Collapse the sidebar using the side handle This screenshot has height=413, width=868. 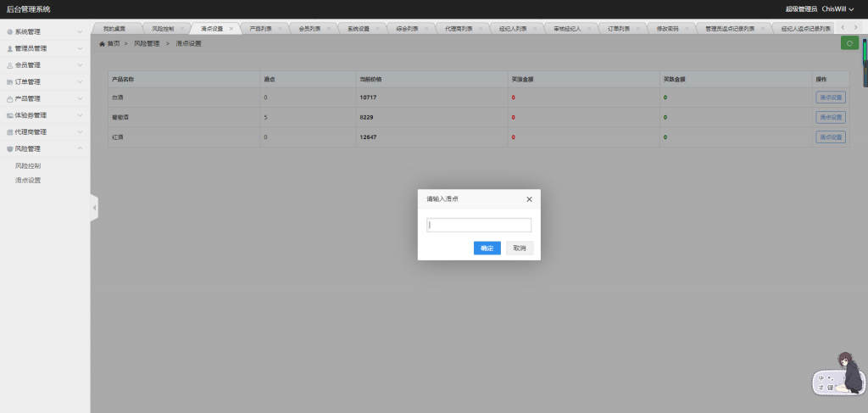click(x=94, y=207)
